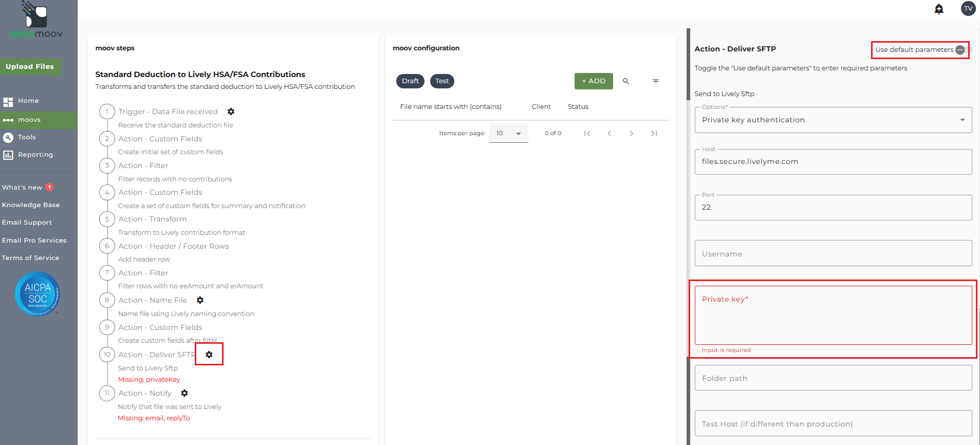Screen dimensions: 980x445
Task: Open What's new in sidebar
Action: [22, 188]
